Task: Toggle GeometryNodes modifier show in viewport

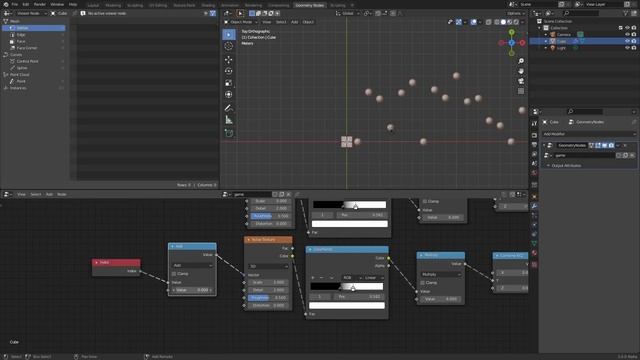Action: (604, 145)
